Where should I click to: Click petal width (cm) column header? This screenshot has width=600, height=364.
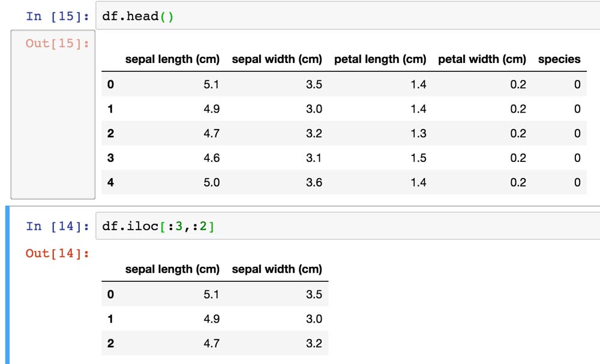(482, 59)
